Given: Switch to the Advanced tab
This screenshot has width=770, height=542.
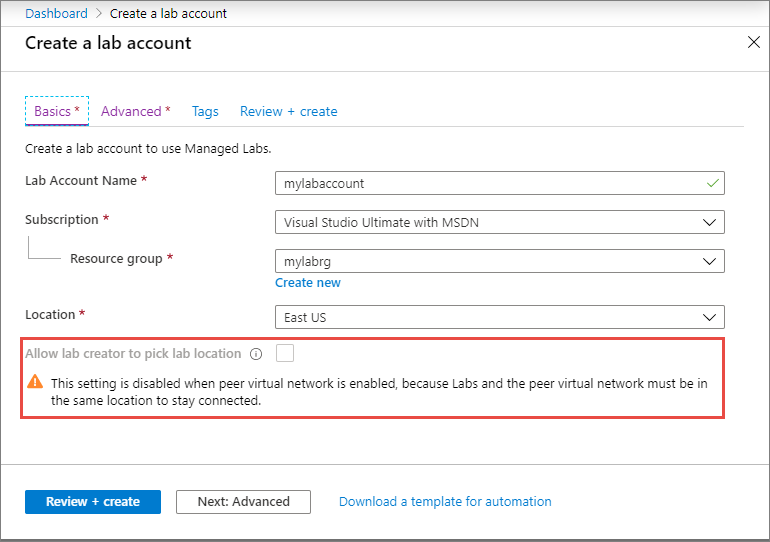Looking at the screenshot, I should click(136, 111).
